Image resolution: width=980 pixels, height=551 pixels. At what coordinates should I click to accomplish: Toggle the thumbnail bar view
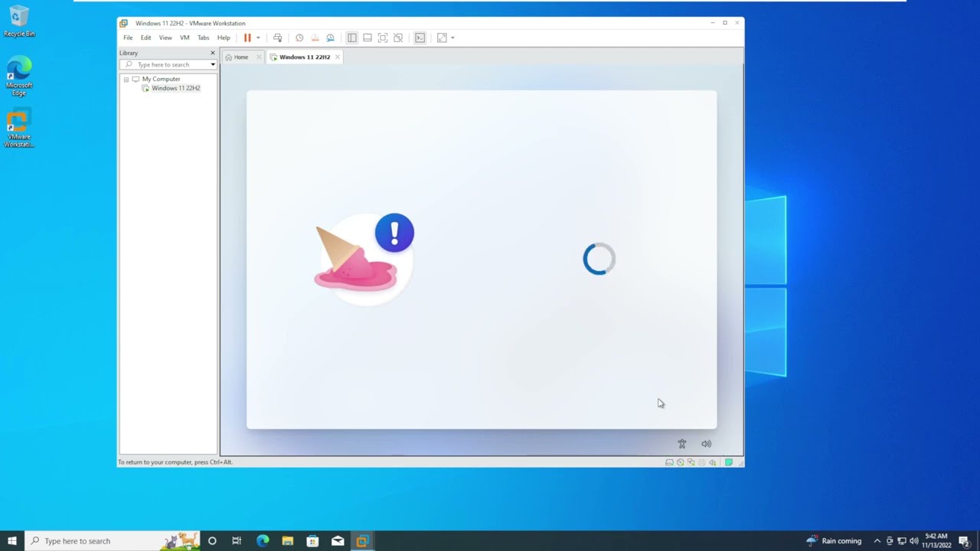(367, 37)
